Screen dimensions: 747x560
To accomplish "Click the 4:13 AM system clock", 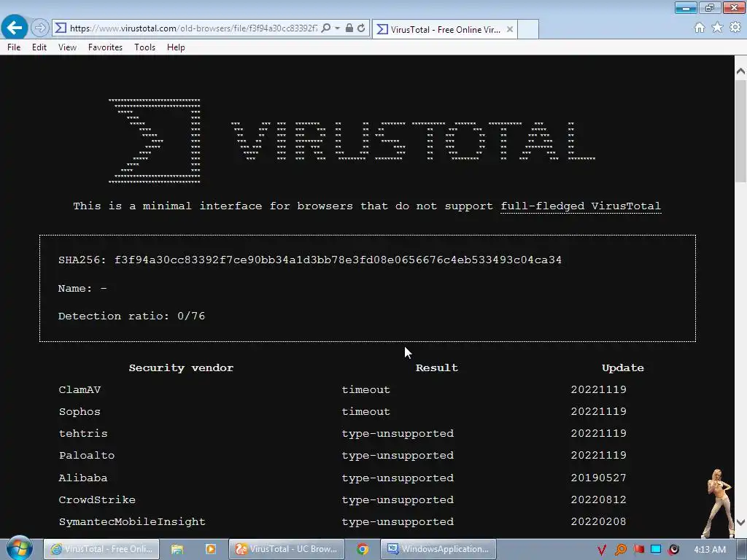I will 710,550.
